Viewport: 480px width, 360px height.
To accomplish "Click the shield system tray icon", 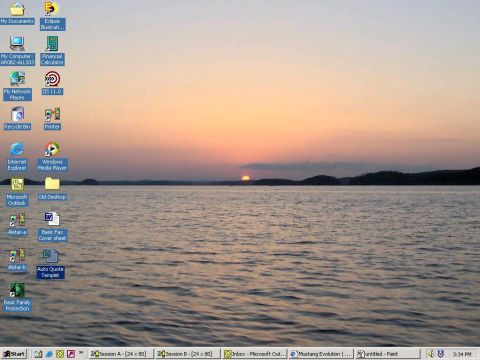I will coord(441,354).
